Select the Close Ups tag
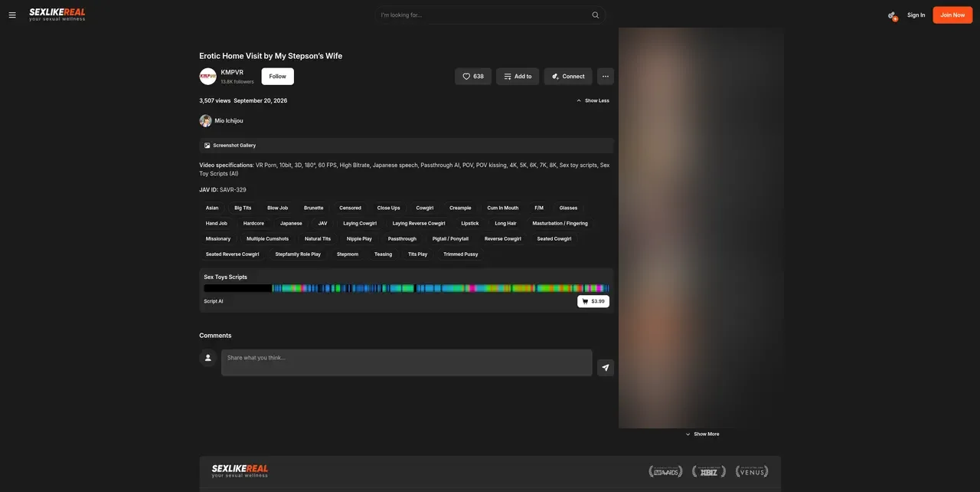Image resolution: width=980 pixels, height=492 pixels. coord(389,208)
